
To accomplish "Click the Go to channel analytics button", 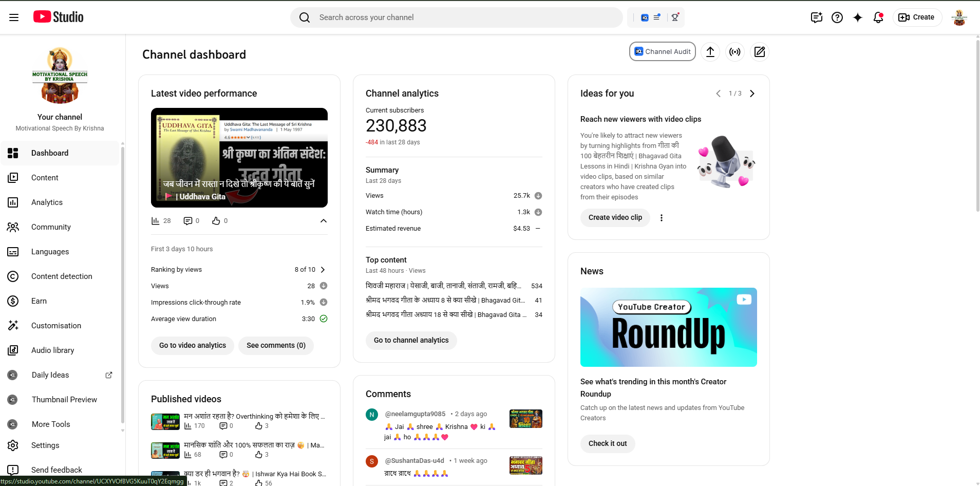I will point(411,340).
